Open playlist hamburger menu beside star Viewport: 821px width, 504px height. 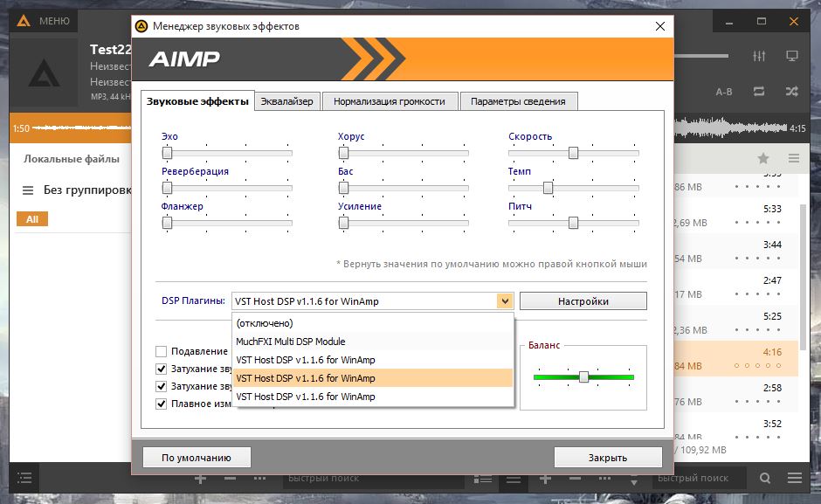tap(794, 158)
